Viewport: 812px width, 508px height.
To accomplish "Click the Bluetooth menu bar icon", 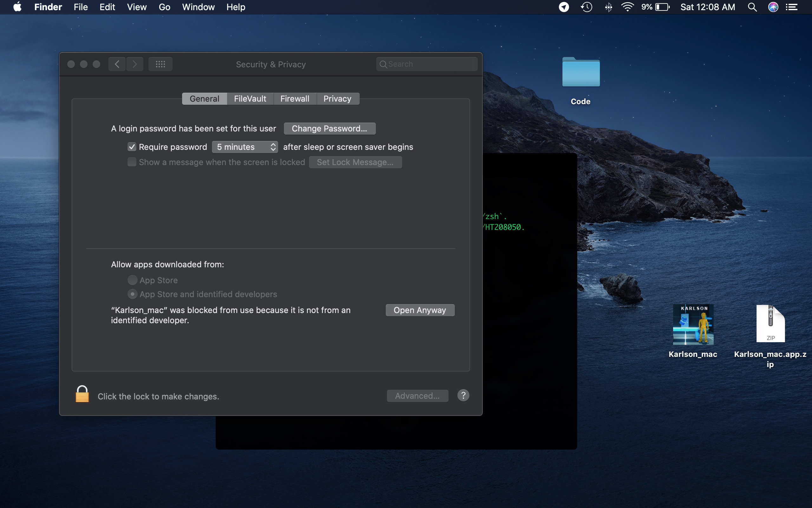I will click(x=608, y=7).
